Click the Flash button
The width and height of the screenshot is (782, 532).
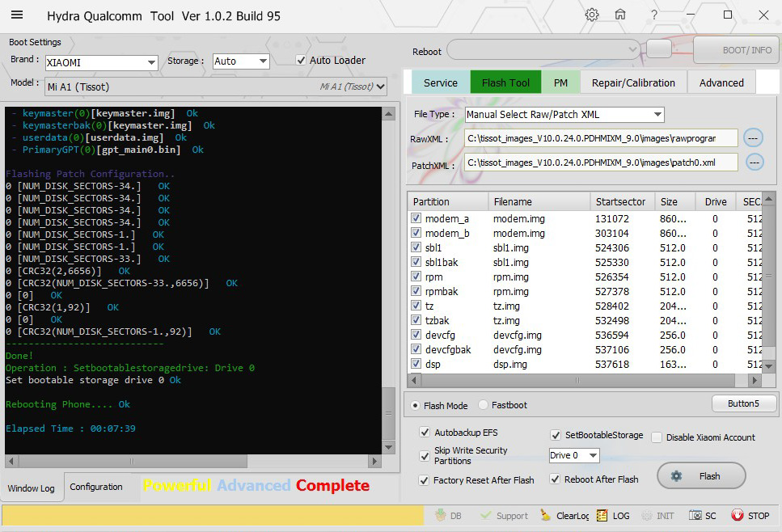[x=701, y=476]
